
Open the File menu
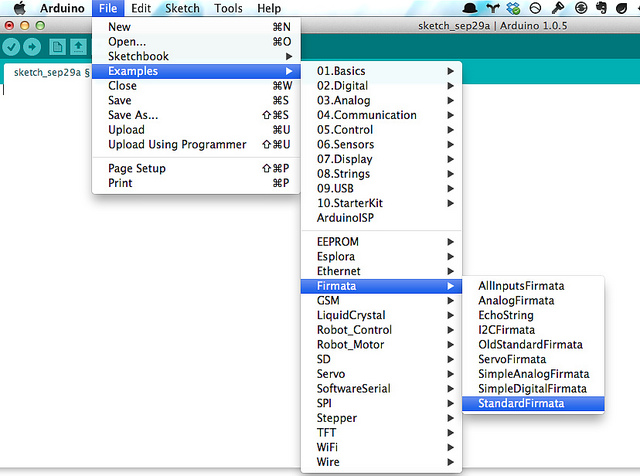(108, 8)
